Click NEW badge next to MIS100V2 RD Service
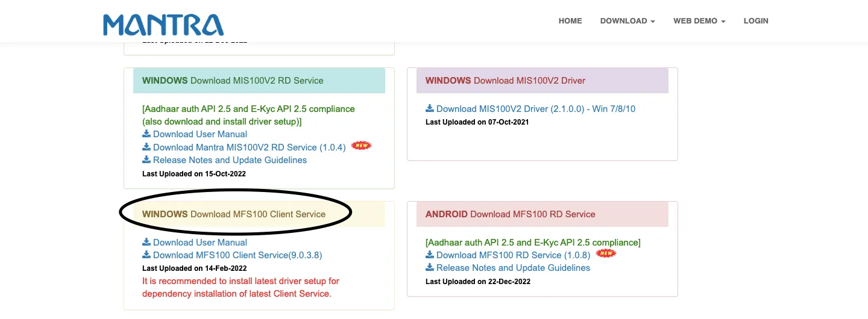 click(361, 146)
